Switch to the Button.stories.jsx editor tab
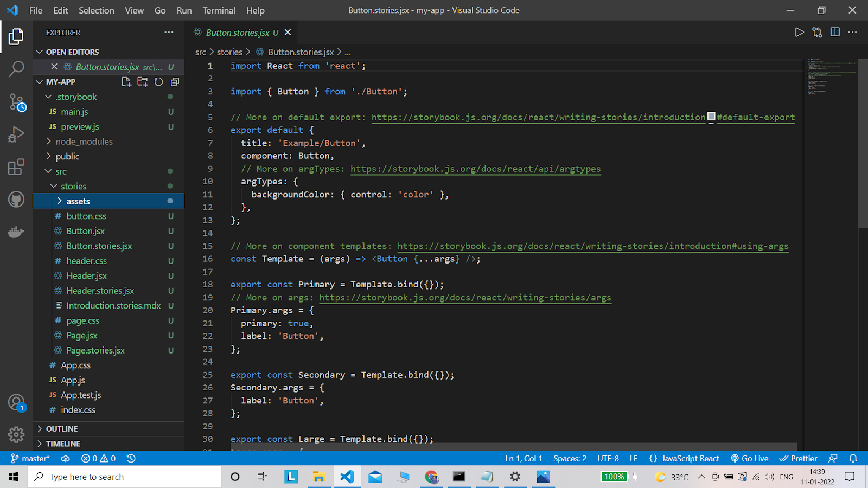The image size is (868, 488). 237,33
